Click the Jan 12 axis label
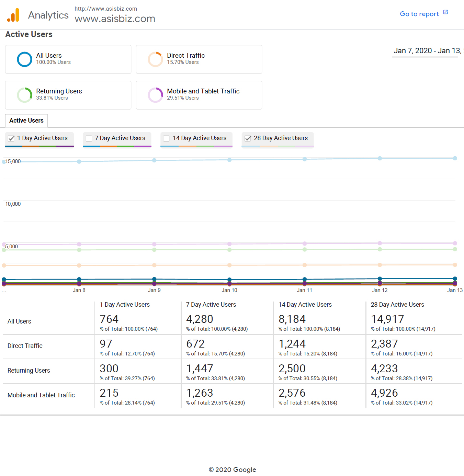Viewport: 464px width, 476px height. tap(380, 290)
